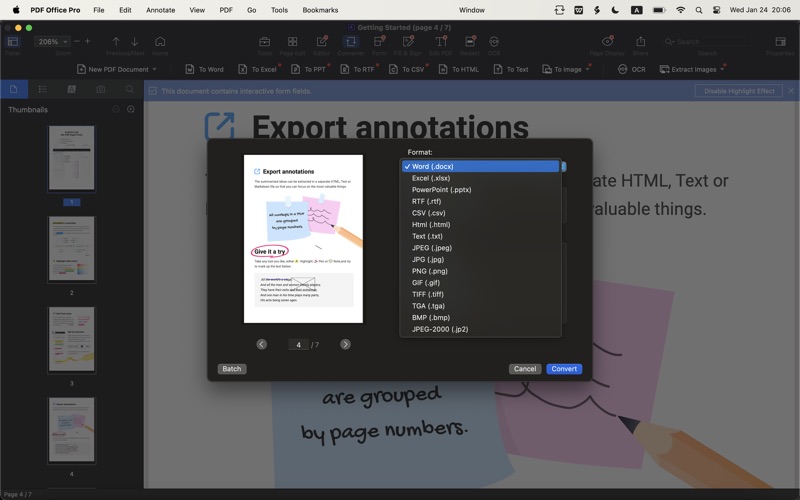Open the 206% zoom dropdown

(52, 42)
